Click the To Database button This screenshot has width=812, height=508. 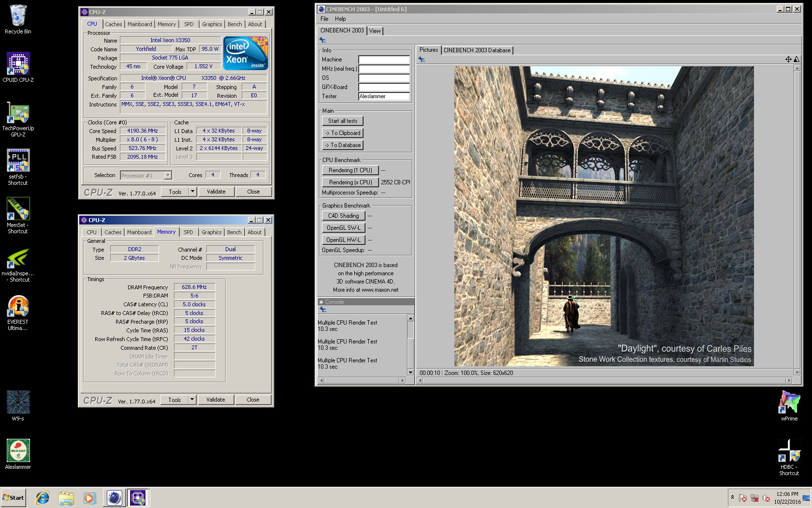(343, 145)
